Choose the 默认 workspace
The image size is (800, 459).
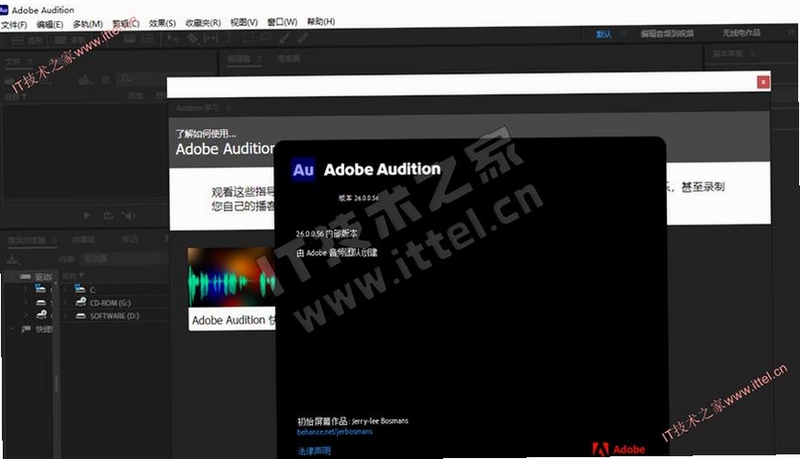[604, 34]
